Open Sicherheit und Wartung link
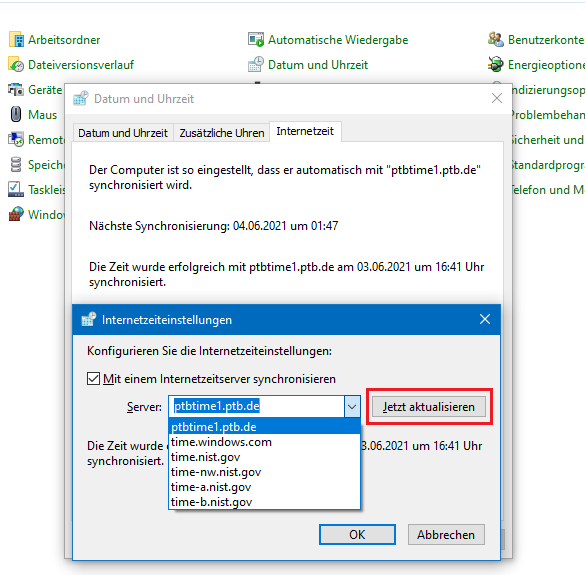 point(548,140)
